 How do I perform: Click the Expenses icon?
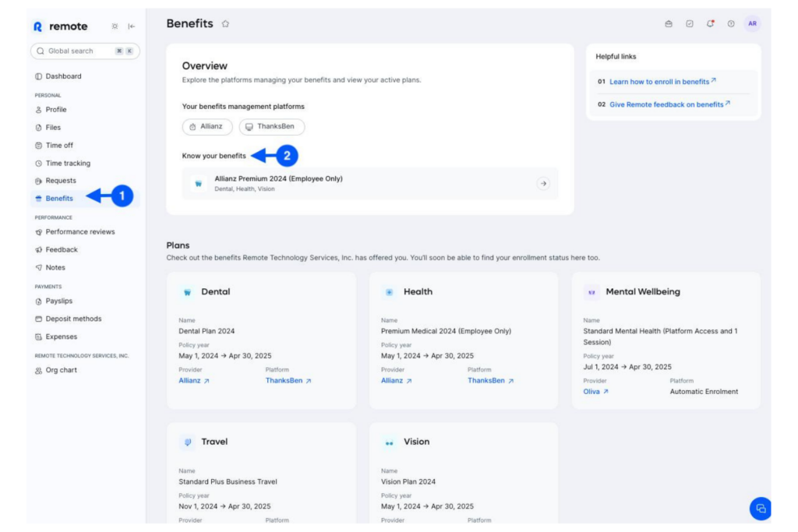39,336
